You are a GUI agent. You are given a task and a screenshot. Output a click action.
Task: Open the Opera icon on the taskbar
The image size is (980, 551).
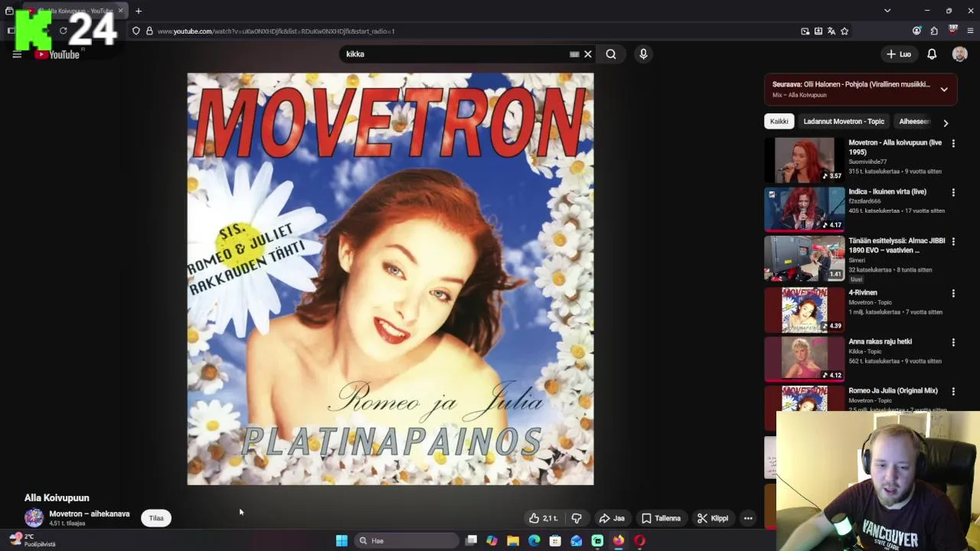coord(639,540)
